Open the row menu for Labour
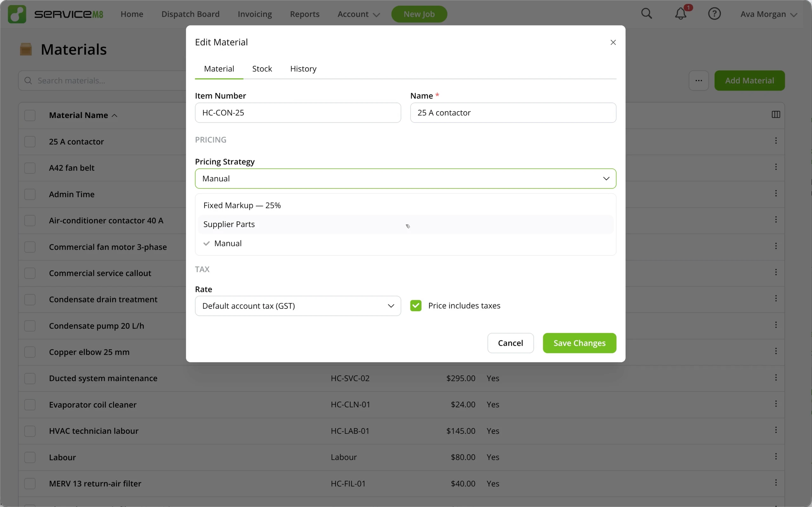This screenshot has height=507, width=812. [776, 456]
